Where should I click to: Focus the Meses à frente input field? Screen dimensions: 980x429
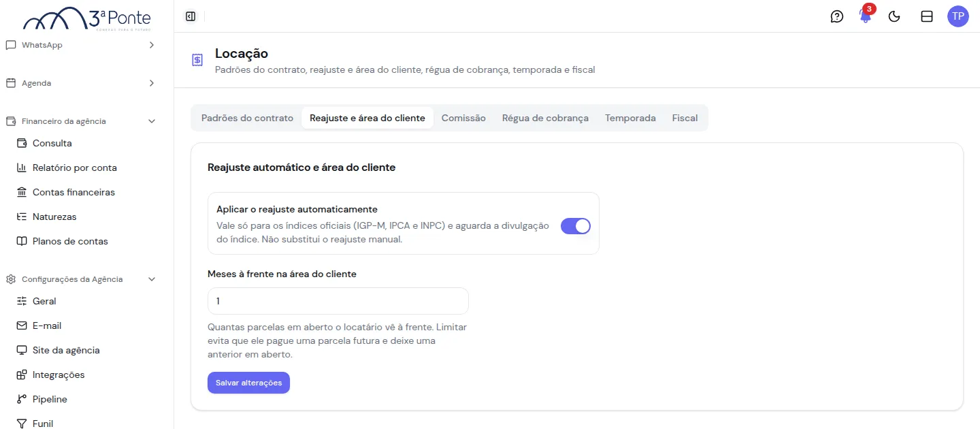pos(338,301)
